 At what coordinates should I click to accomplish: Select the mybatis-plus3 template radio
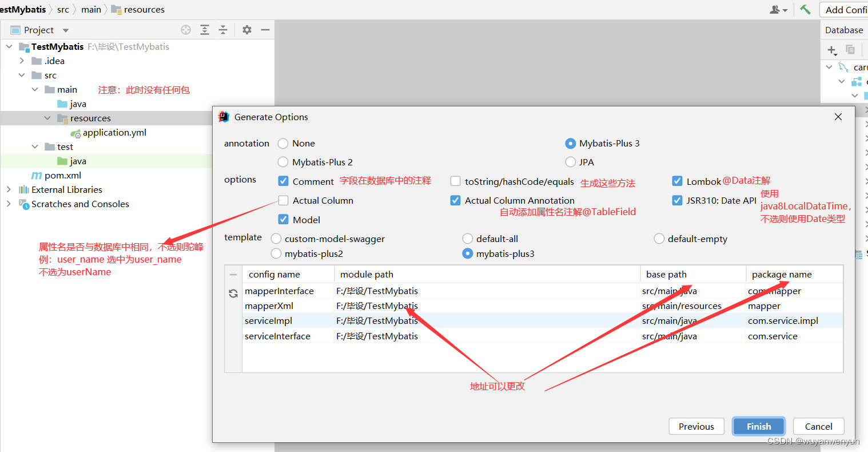[468, 253]
